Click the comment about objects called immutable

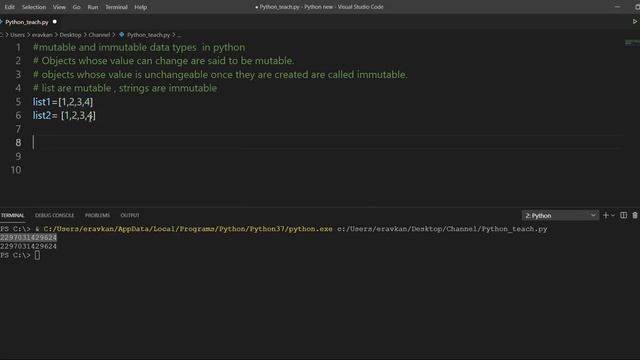pos(220,75)
